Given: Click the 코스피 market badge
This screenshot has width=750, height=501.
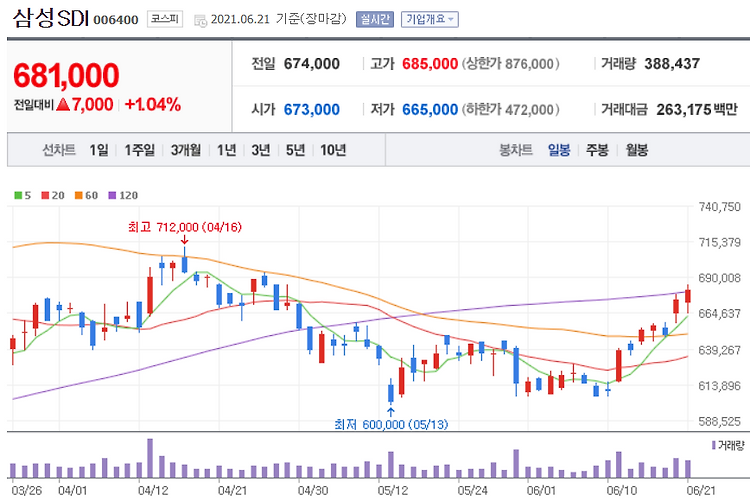Looking at the screenshot, I should (x=165, y=19).
